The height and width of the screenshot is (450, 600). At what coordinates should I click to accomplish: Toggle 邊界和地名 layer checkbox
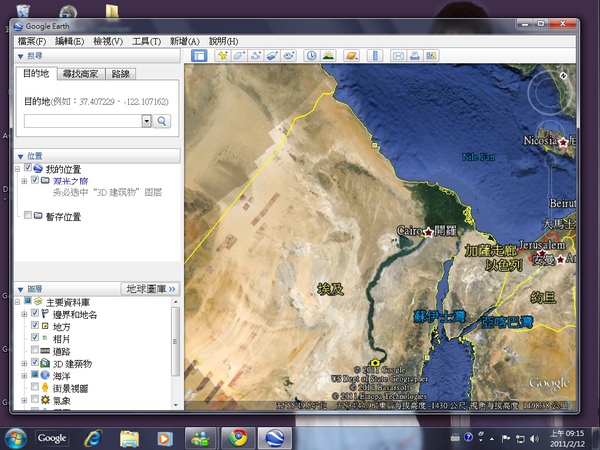point(35,313)
